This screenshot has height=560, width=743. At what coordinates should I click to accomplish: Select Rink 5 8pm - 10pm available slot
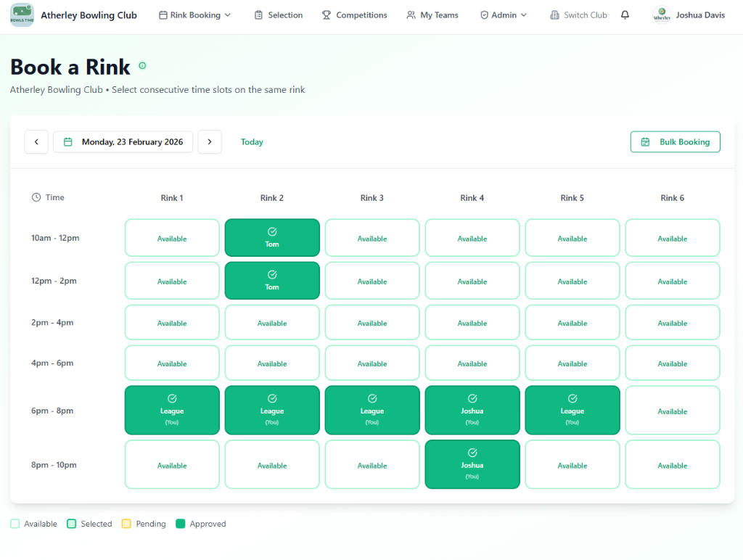tap(572, 464)
